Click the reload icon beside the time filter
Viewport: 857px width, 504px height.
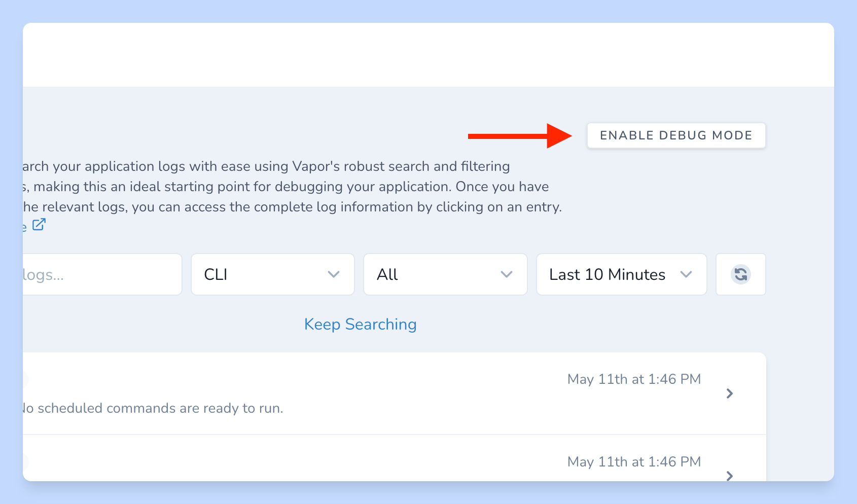click(x=740, y=274)
